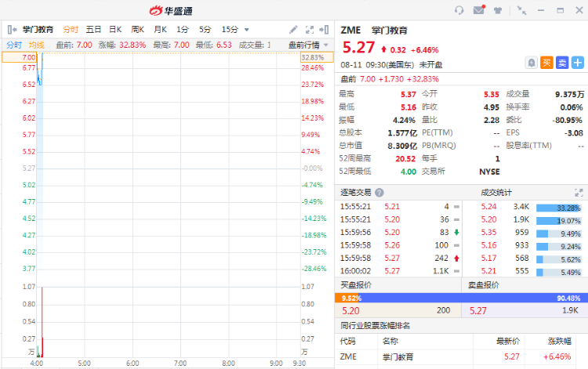Click the ask price 5.27 quote

tap(478, 310)
